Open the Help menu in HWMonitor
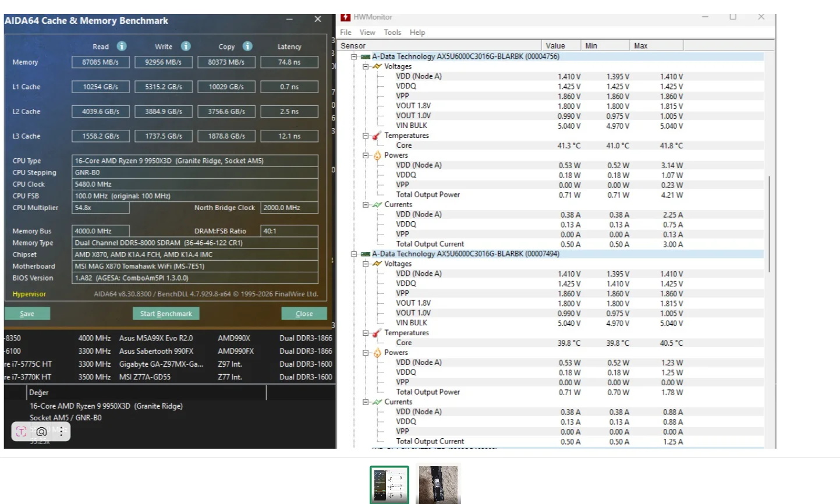Viewport: 840px width, 504px height. (417, 33)
